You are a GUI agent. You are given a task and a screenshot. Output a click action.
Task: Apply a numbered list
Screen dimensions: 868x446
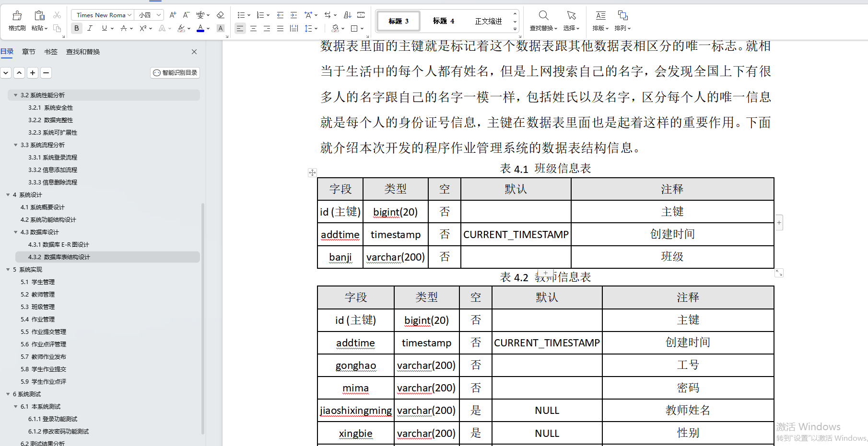point(260,15)
